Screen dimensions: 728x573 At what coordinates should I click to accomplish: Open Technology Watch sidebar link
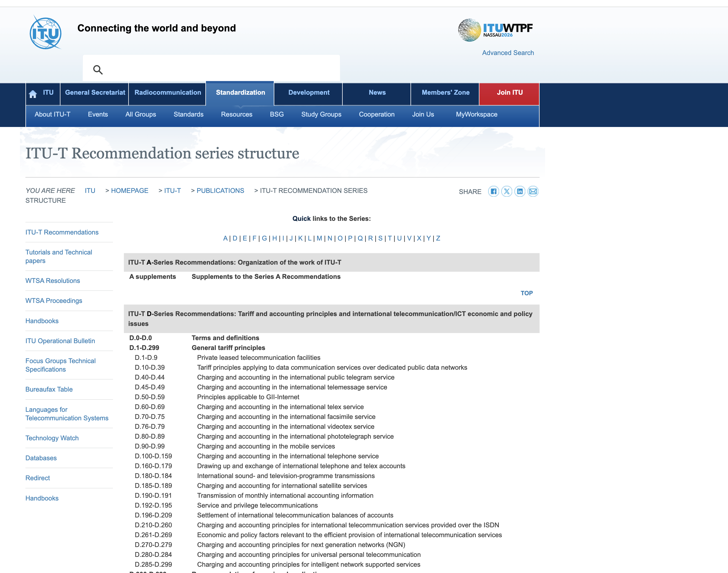click(52, 438)
